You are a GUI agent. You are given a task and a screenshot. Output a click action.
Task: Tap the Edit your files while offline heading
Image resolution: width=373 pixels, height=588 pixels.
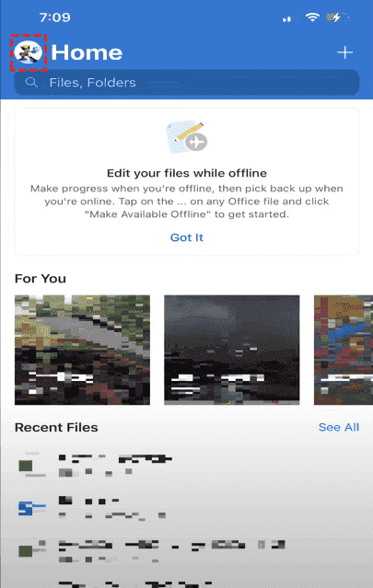click(x=186, y=173)
